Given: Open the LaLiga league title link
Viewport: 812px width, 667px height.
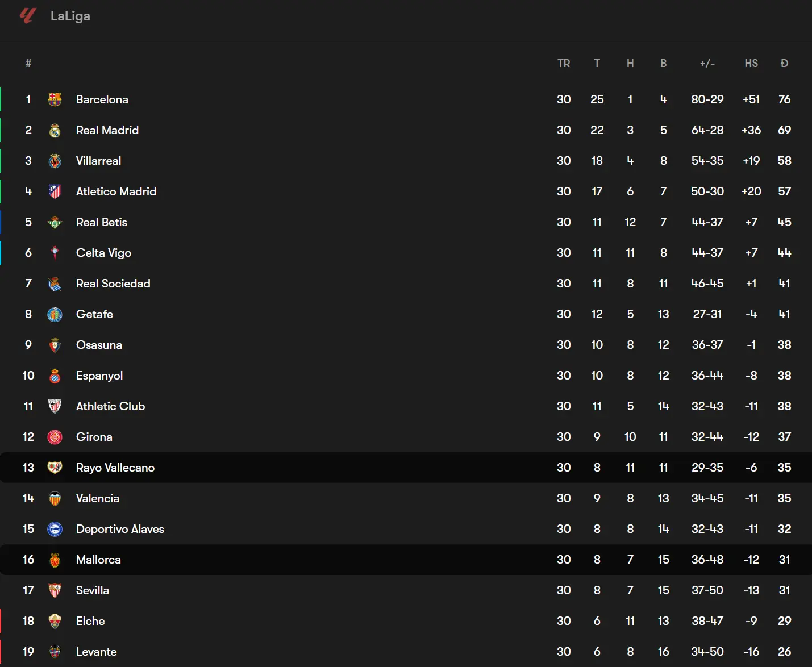Looking at the screenshot, I should (70, 16).
